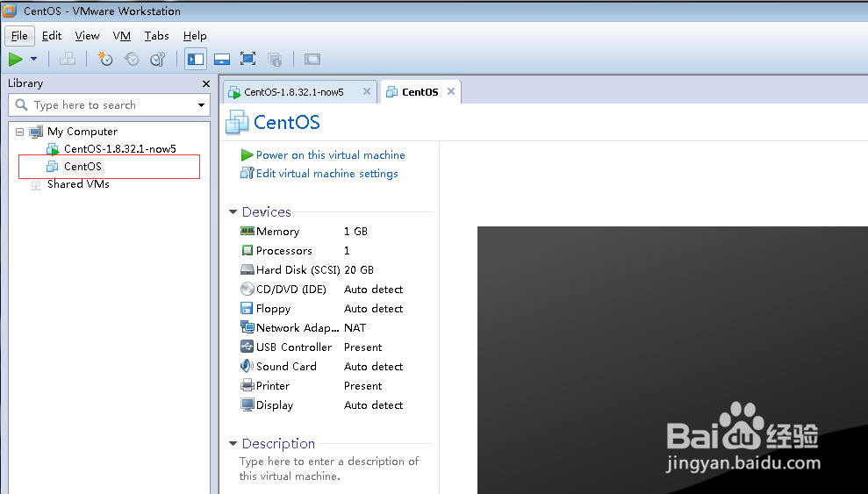868x494 pixels.
Task: Click the Processors device icon
Action: (247, 251)
